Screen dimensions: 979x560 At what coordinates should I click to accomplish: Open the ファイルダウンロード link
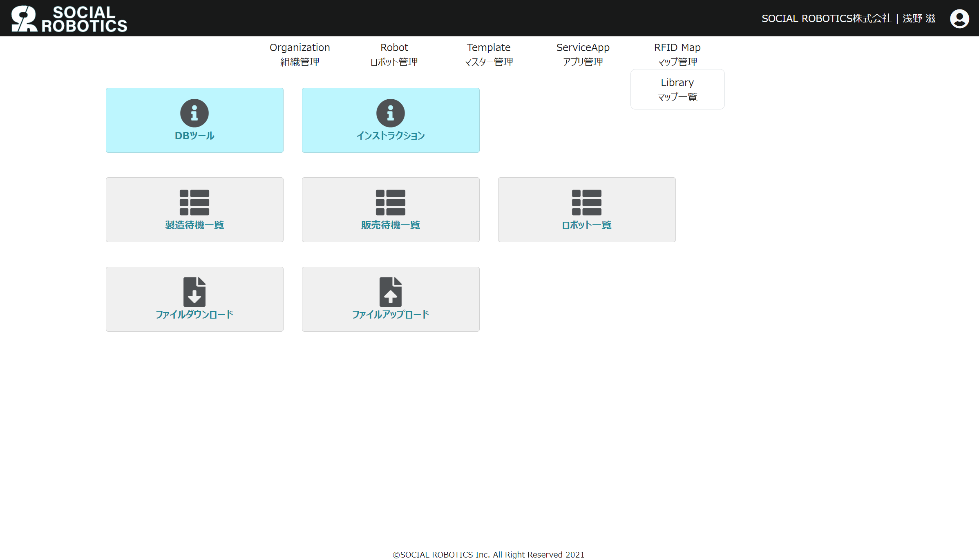pyautogui.click(x=194, y=315)
